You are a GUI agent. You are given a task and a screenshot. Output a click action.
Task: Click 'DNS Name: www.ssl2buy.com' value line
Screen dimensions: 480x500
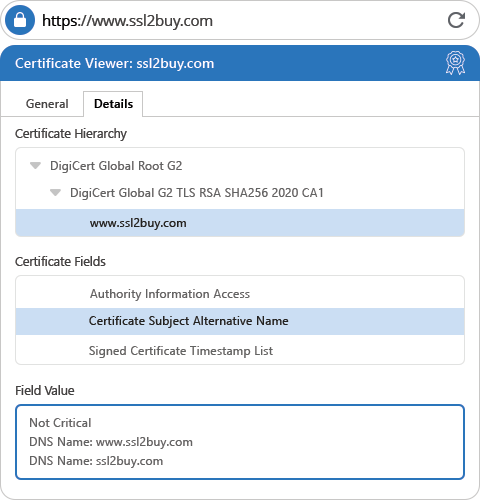111,442
